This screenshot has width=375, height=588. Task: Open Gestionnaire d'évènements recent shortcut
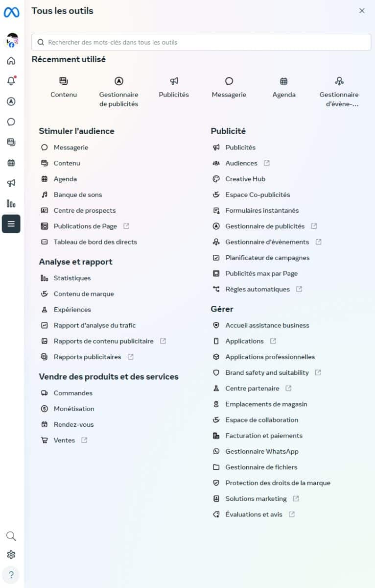coord(339,92)
